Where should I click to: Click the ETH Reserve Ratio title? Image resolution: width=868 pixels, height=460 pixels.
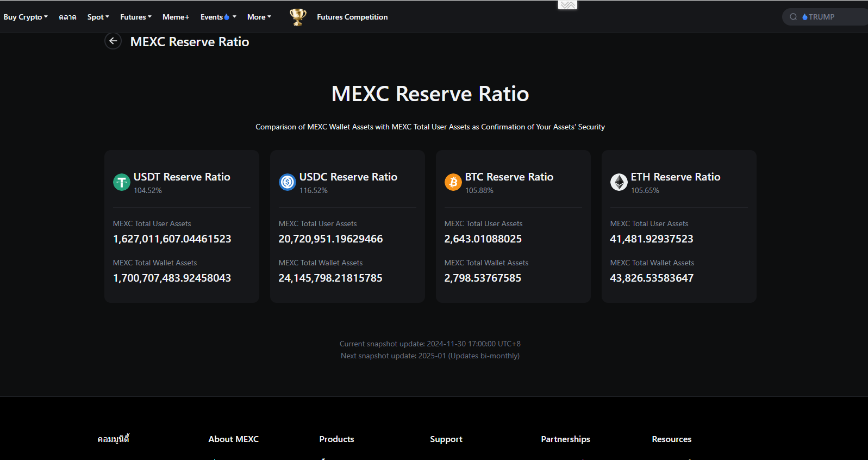coord(676,177)
